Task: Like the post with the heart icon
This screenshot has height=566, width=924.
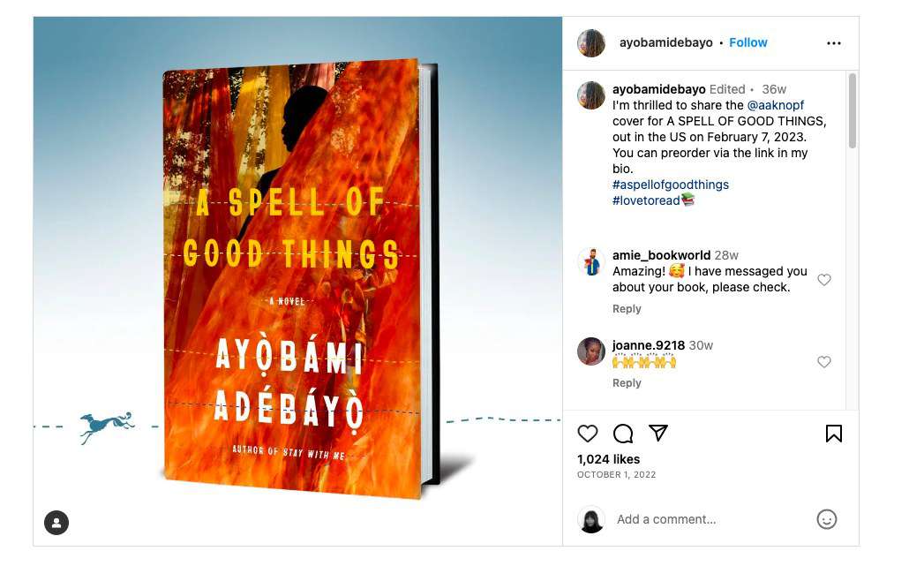Action: [588, 434]
